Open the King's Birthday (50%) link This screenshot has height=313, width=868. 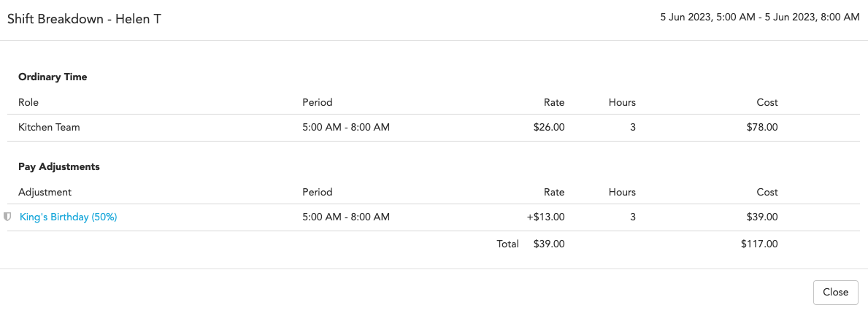(x=68, y=217)
